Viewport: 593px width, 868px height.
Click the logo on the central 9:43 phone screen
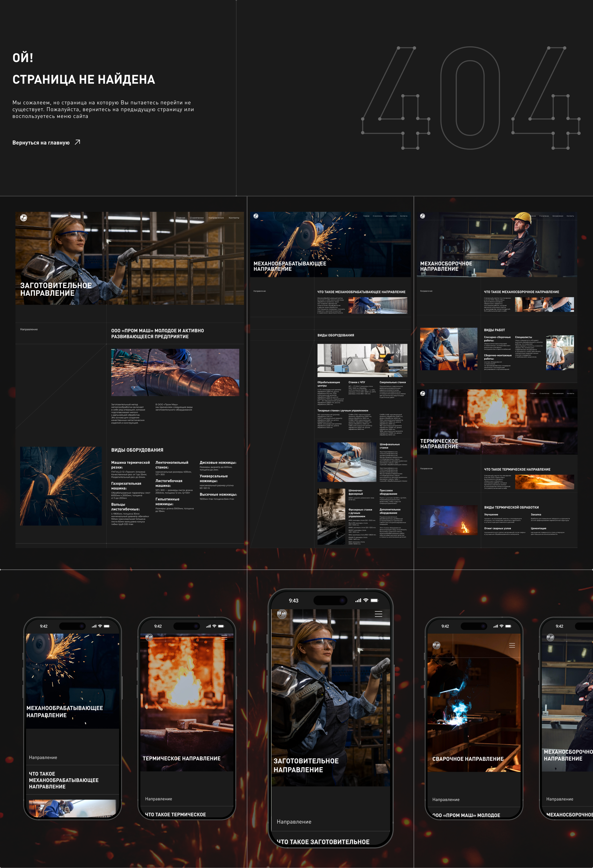(282, 614)
